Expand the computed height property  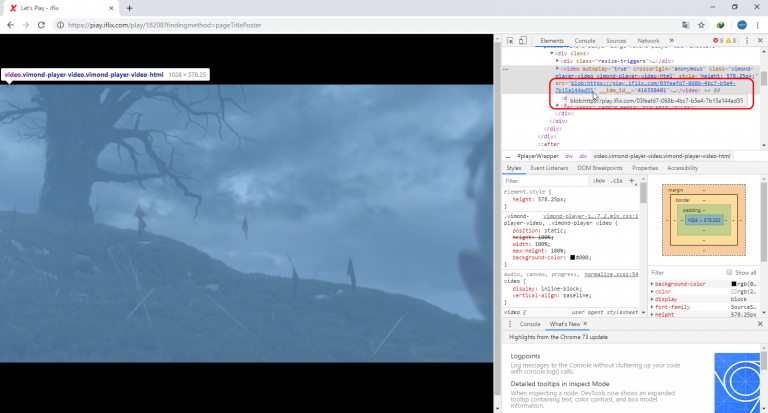tap(652, 315)
